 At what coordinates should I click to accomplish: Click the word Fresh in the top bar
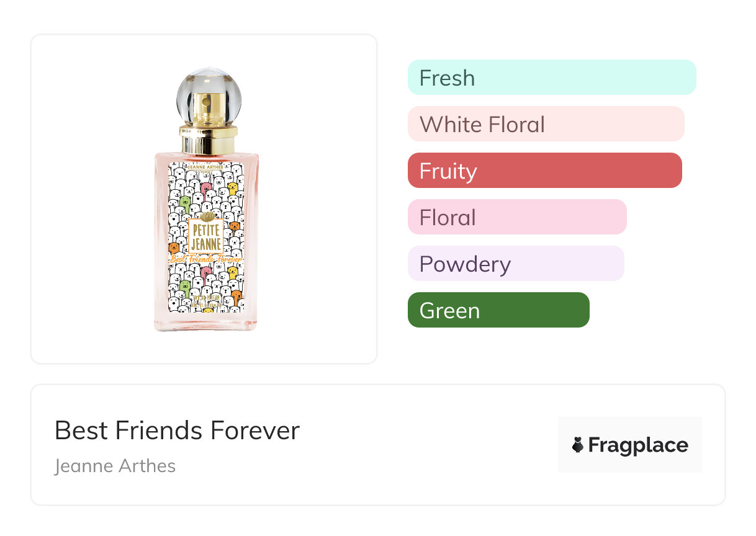447,78
